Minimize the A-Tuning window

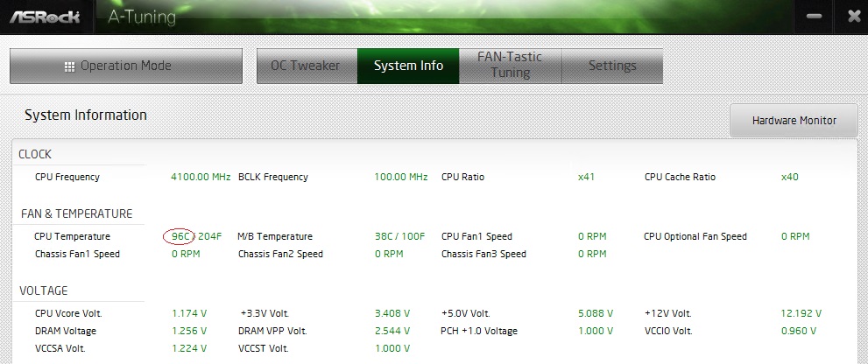click(x=814, y=17)
